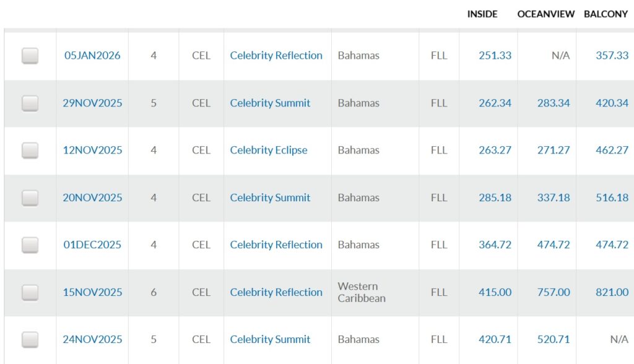The height and width of the screenshot is (364, 634).
Task: Open the 05JAN2026 sailing date link
Action: click(92, 56)
